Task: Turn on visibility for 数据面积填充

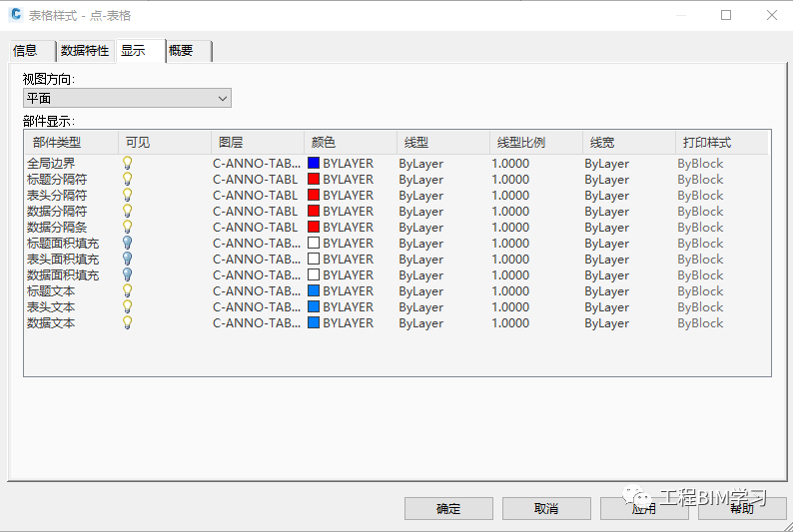Action: tap(128, 274)
